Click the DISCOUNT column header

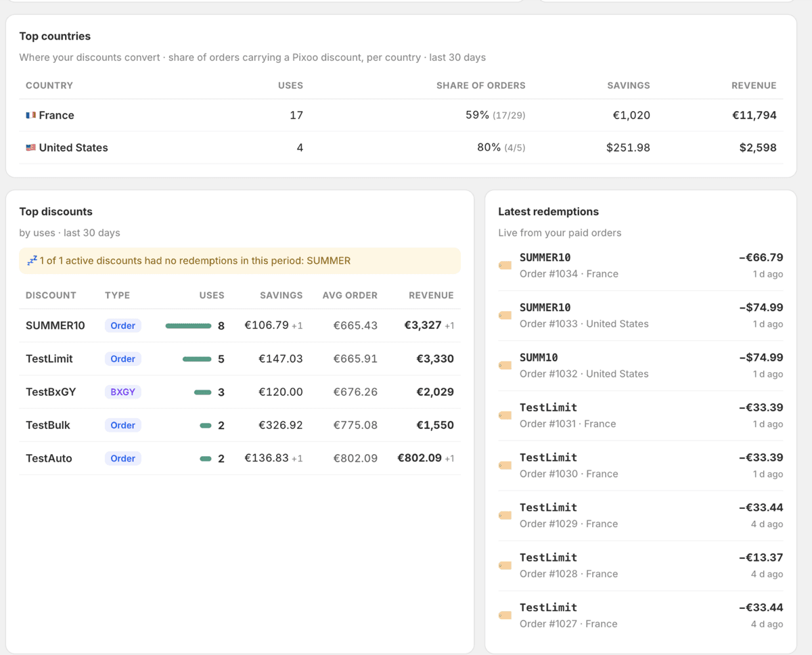click(x=51, y=295)
